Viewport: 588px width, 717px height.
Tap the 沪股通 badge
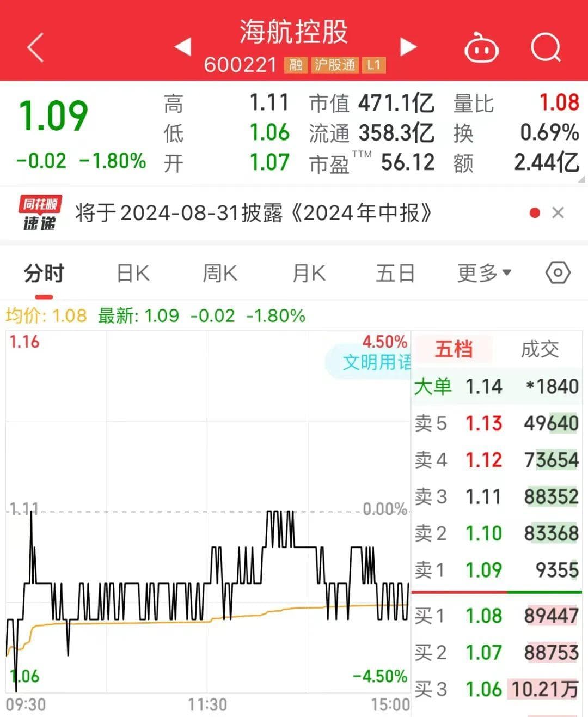[335, 65]
